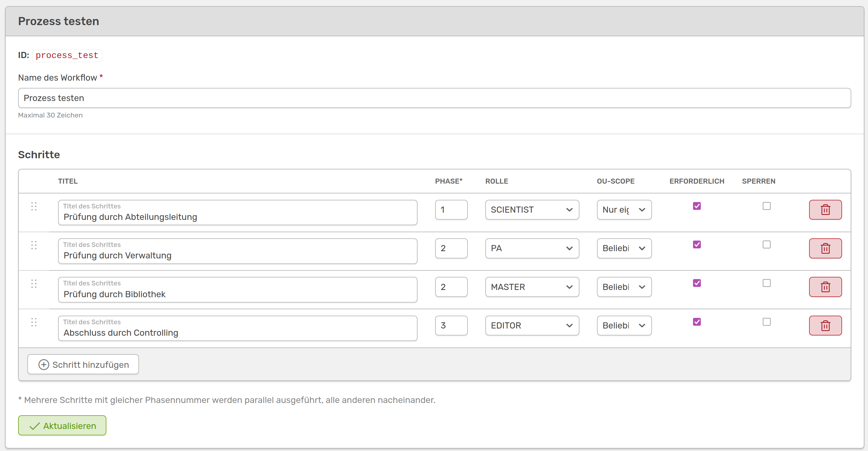
Task: Click drag handle of Prüfung durch Verwaltung row
Action: point(34,245)
